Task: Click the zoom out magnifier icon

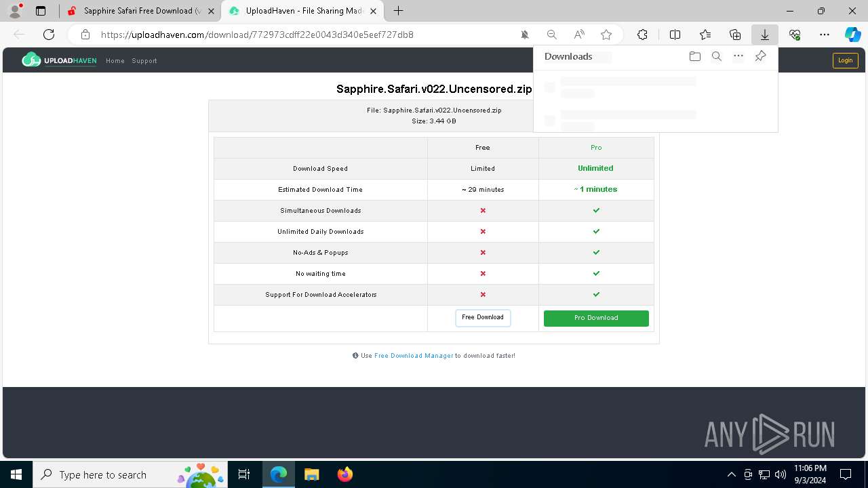Action: tap(552, 35)
